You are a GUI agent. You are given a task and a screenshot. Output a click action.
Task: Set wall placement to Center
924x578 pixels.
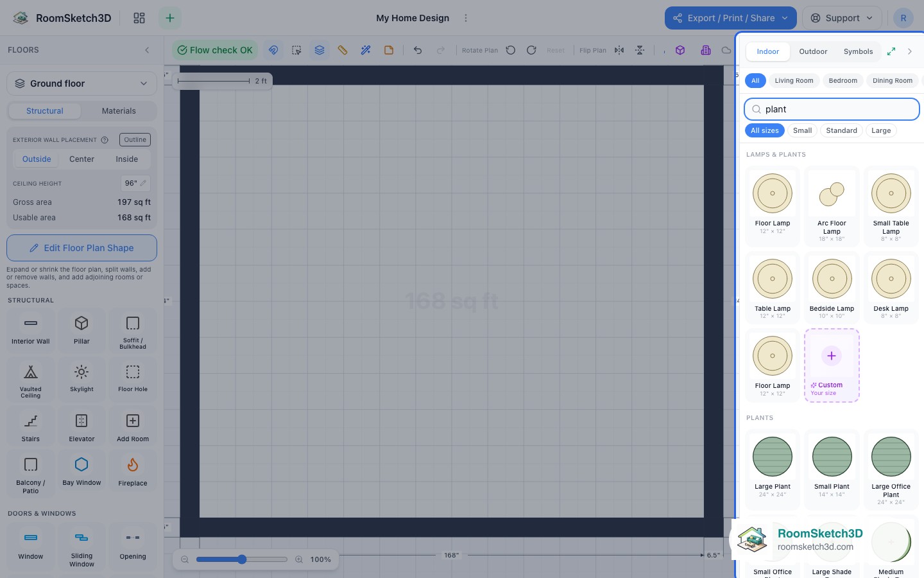pos(81,159)
